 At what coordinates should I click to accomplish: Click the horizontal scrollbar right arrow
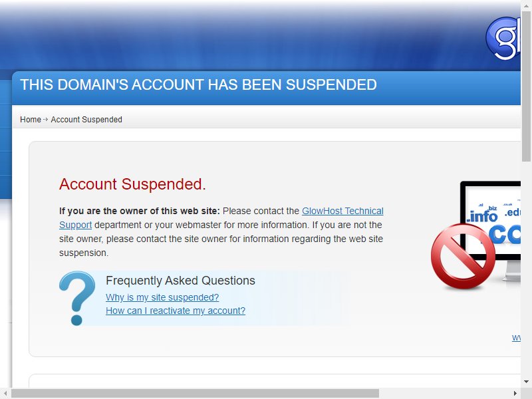515,393
